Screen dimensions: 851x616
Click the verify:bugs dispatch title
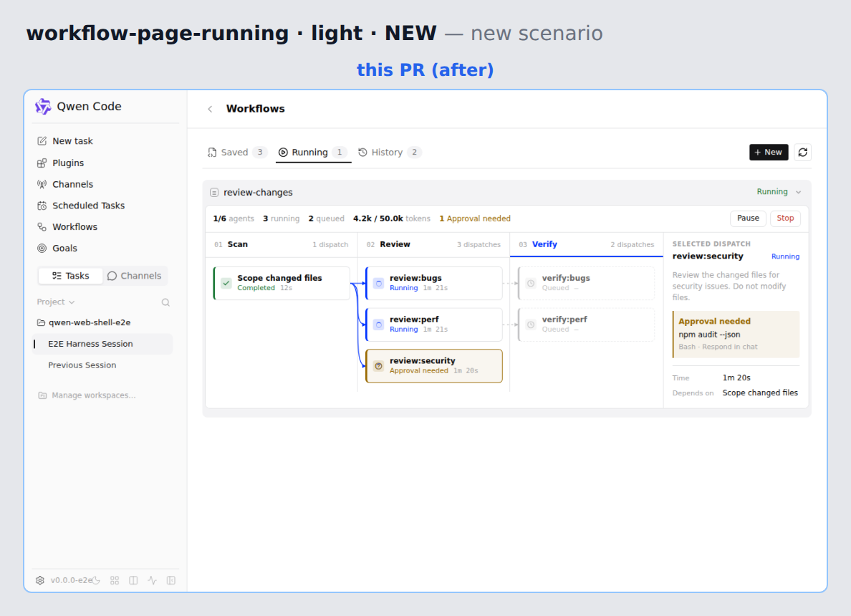[x=565, y=278]
